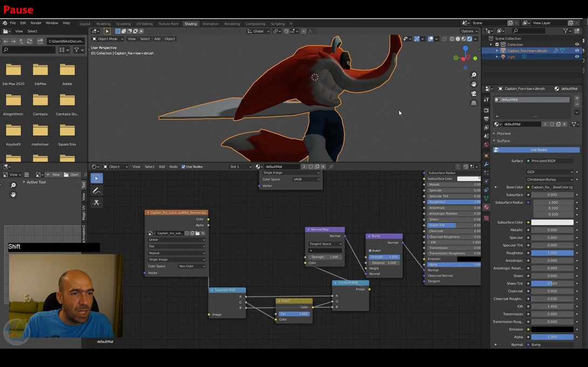Adjust Roughness slider in properties panel

pos(552,253)
